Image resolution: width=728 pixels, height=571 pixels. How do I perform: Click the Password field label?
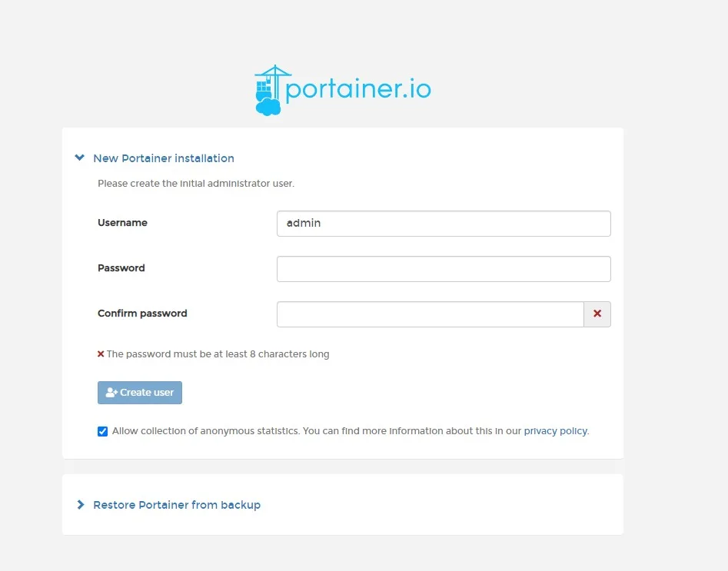(121, 268)
